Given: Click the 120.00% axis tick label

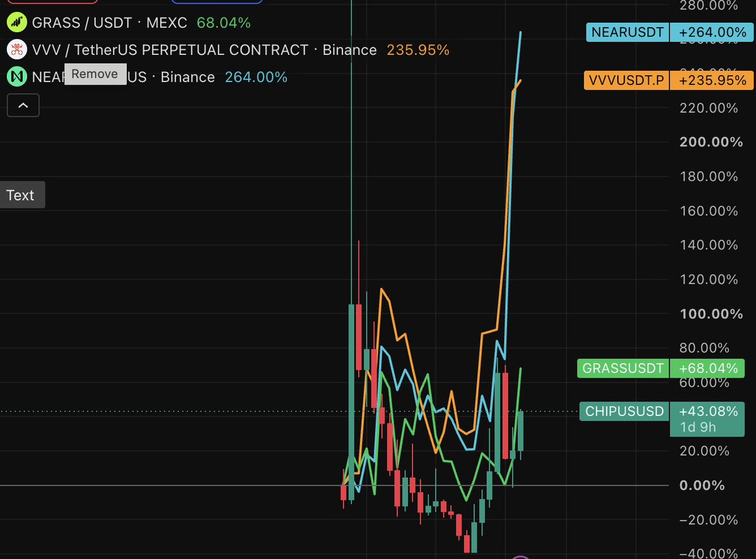Looking at the screenshot, I should click(x=708, y=280).
